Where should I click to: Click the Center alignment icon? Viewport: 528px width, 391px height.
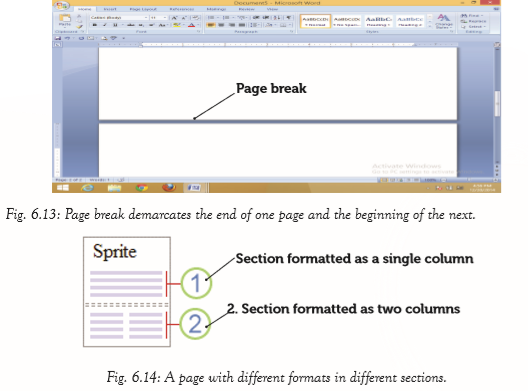(221, 25)
